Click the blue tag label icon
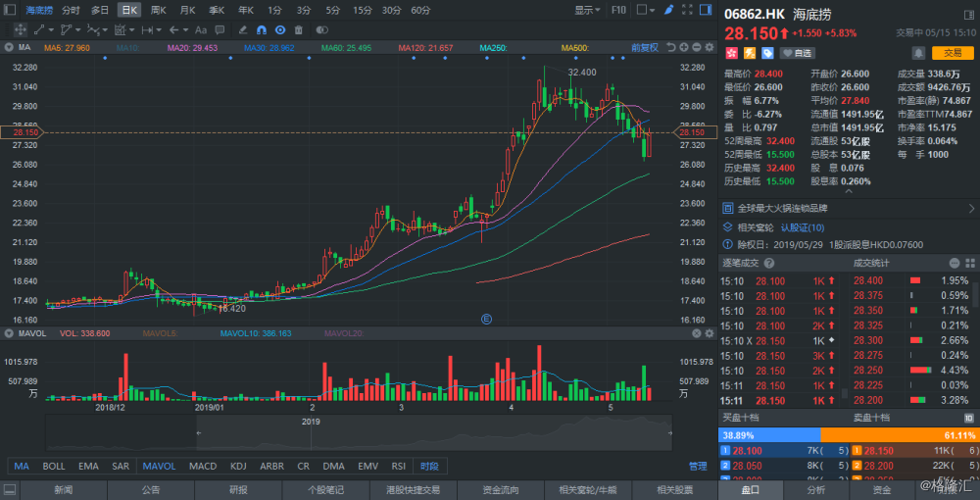This screenshot has width=980, height=500. click(767, 53)
